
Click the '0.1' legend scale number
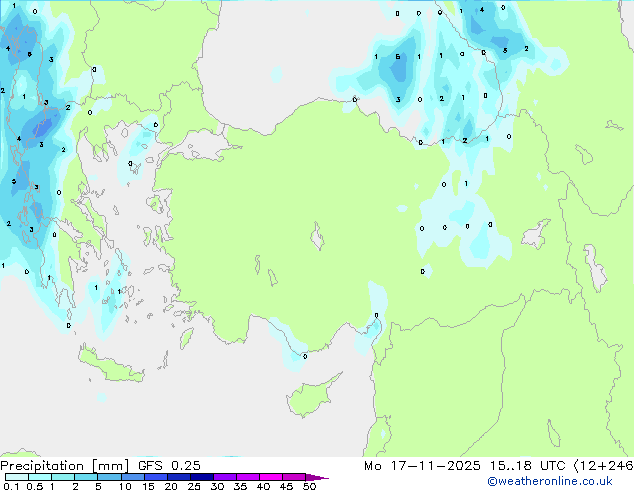[11, 486]
